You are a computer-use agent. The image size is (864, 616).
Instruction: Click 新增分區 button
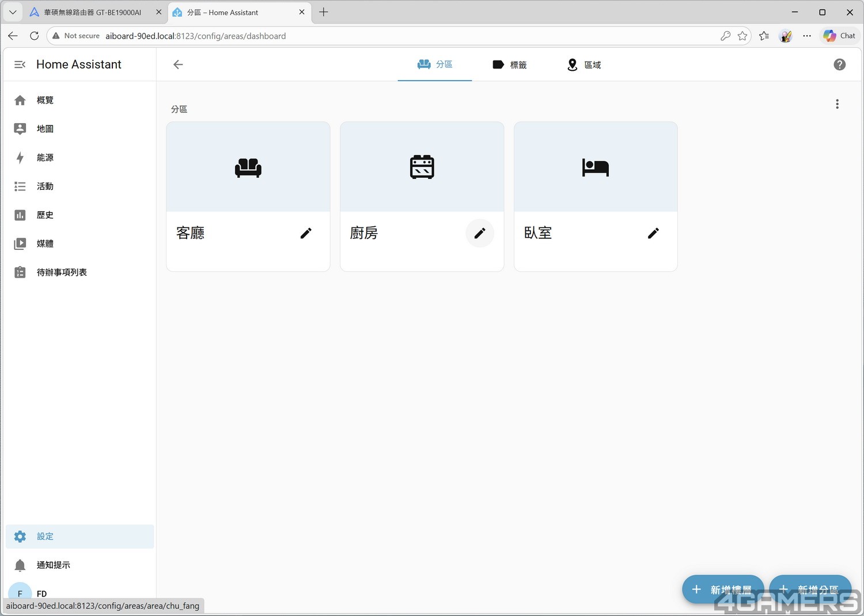pos(810,589)
